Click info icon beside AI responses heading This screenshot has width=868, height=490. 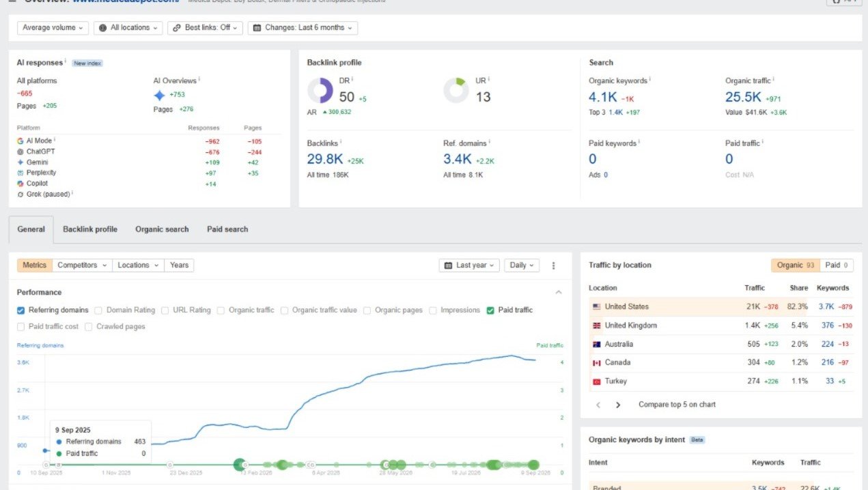[66, 62]
